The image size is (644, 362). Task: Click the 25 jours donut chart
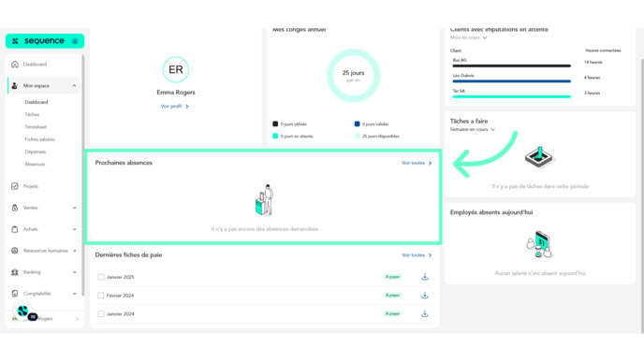pos(353,76)
